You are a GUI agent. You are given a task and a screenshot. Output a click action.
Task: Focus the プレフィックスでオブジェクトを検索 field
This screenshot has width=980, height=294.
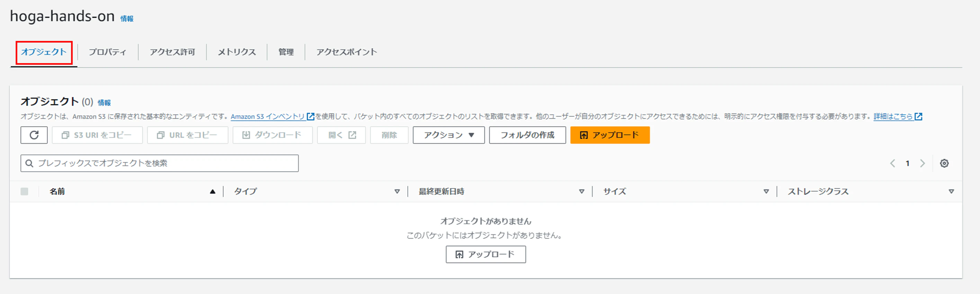coord(159,163)
